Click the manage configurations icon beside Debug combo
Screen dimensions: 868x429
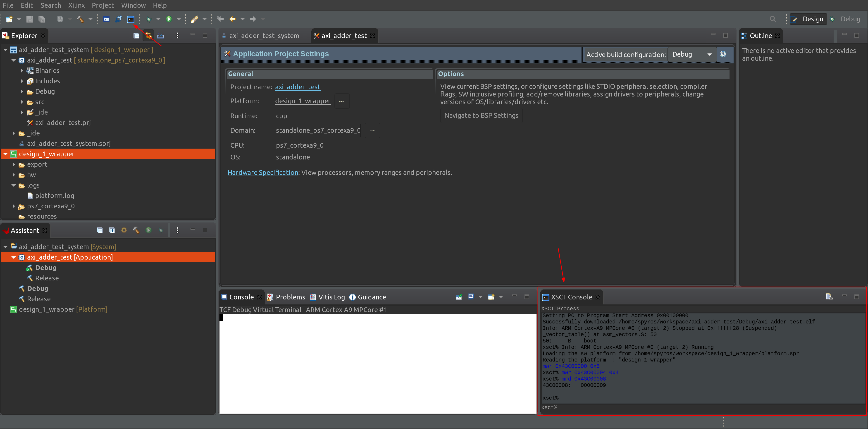click(723, 54)
